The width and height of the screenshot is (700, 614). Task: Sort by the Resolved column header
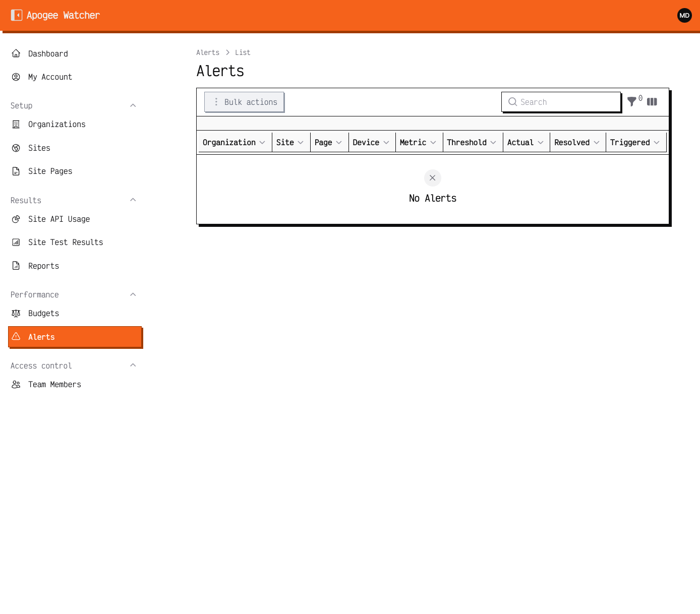(577, 142)
